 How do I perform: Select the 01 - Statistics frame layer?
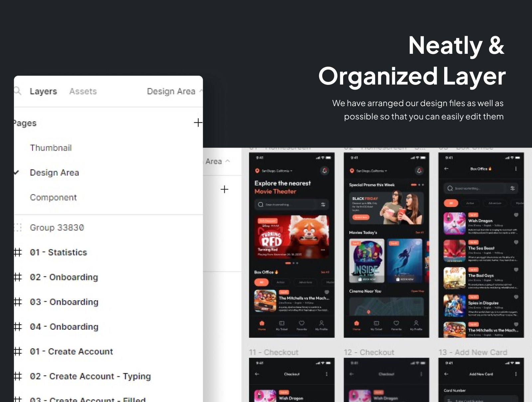pos(58,252)
